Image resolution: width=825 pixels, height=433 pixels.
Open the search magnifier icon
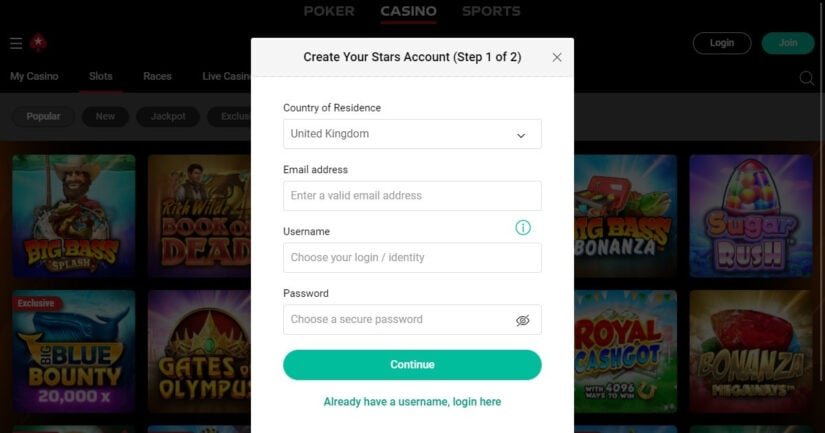pyautogui.click(x=806, y=78)
